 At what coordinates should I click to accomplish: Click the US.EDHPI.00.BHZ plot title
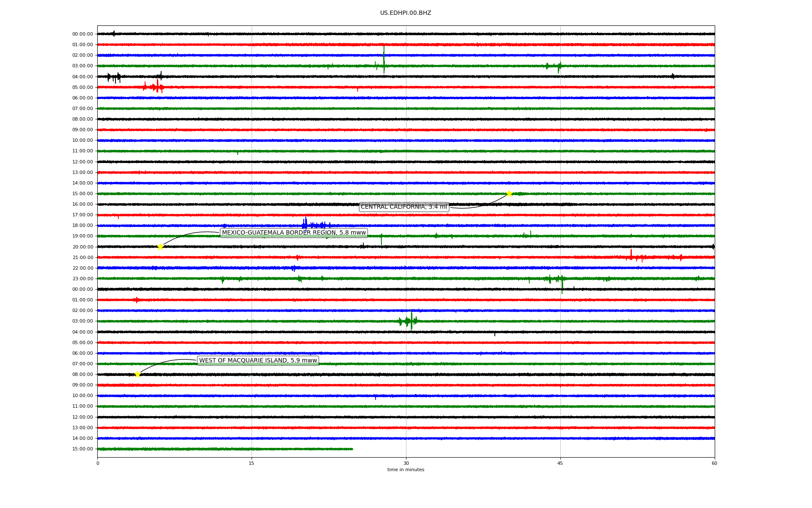click(405, 13)
